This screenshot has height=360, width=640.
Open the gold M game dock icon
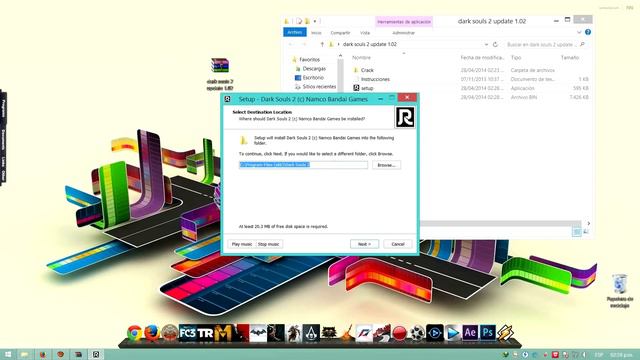pyautogui.click(x=223, y=333)
